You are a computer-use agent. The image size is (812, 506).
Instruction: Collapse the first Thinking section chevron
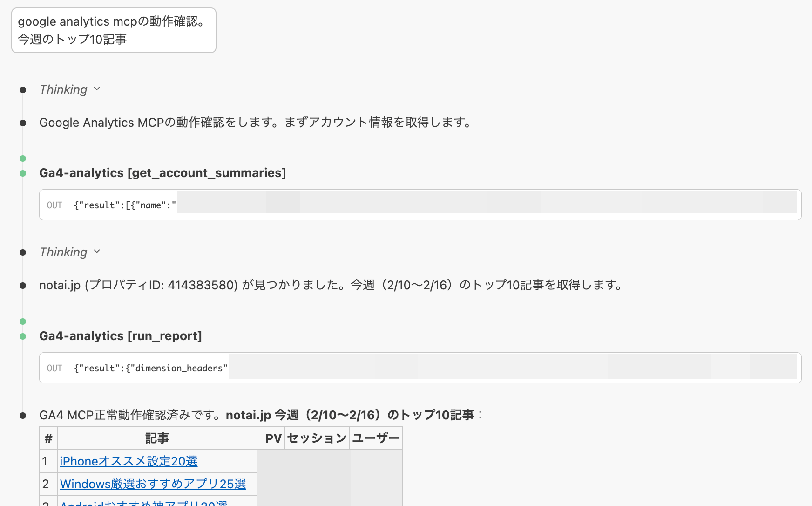[97, 89]
